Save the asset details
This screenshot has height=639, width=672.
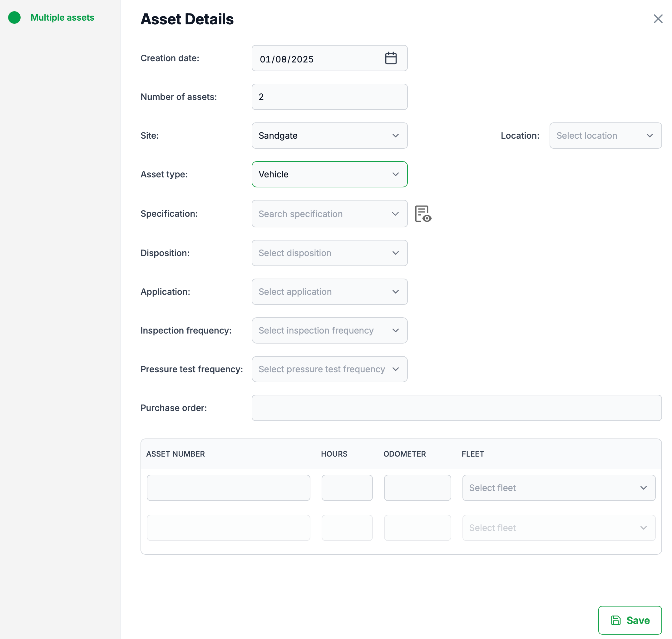tap(630, 620)
